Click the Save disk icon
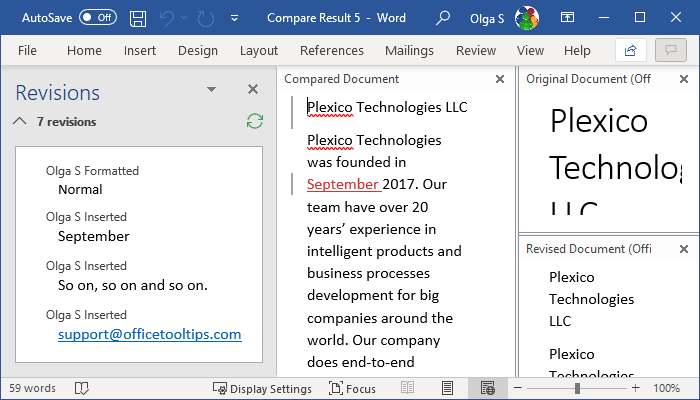700x400 pixels. point(138,18)
